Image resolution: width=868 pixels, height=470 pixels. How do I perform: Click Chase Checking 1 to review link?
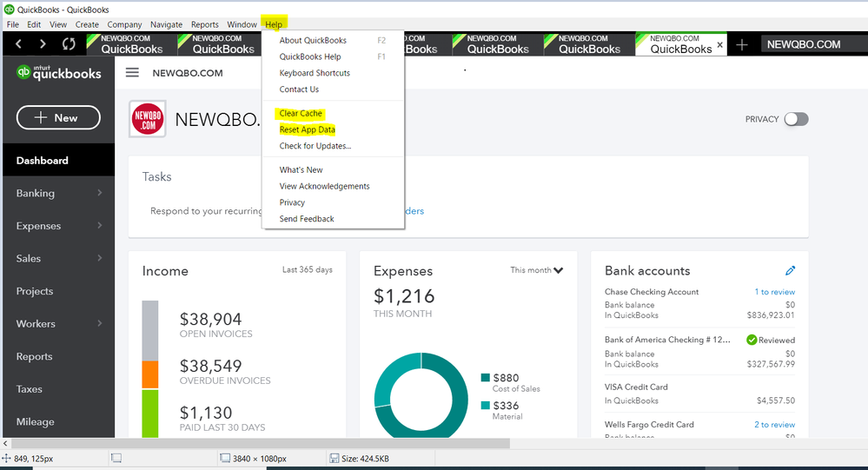[x=774, y=292]
